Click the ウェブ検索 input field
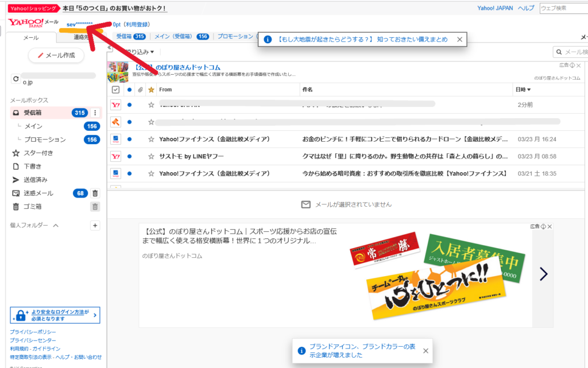The image size is (588, 368). coord(563,8)
